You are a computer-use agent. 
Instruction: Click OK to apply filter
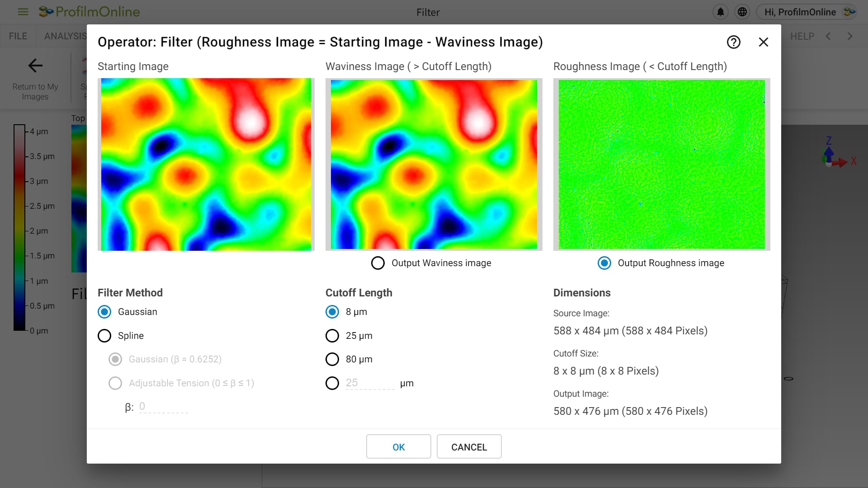(398, 447)
